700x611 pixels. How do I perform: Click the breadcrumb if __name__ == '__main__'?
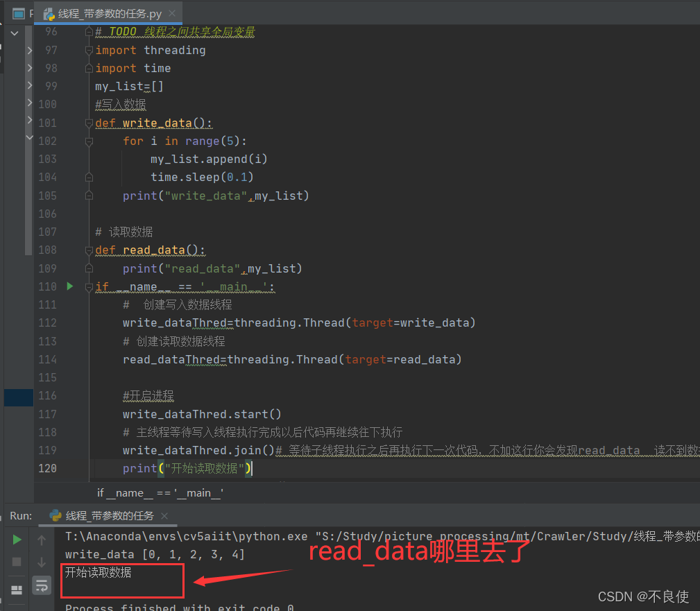tap(160, 492)
